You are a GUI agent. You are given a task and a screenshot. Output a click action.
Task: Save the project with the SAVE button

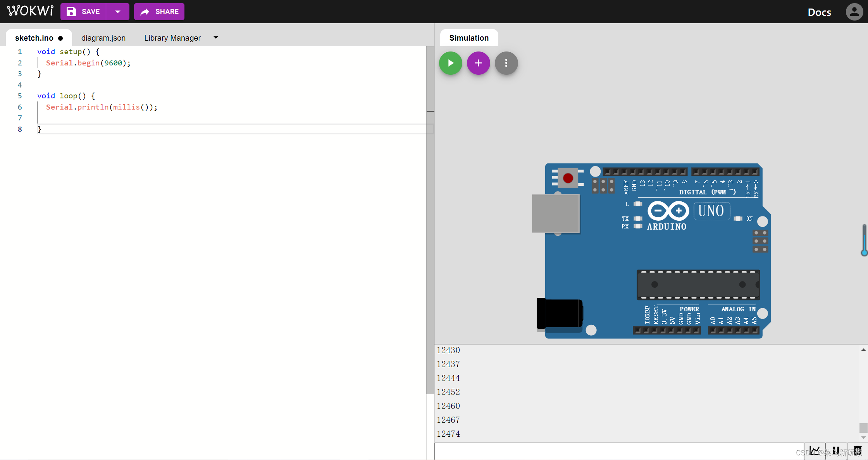click(x=83, y=12)
